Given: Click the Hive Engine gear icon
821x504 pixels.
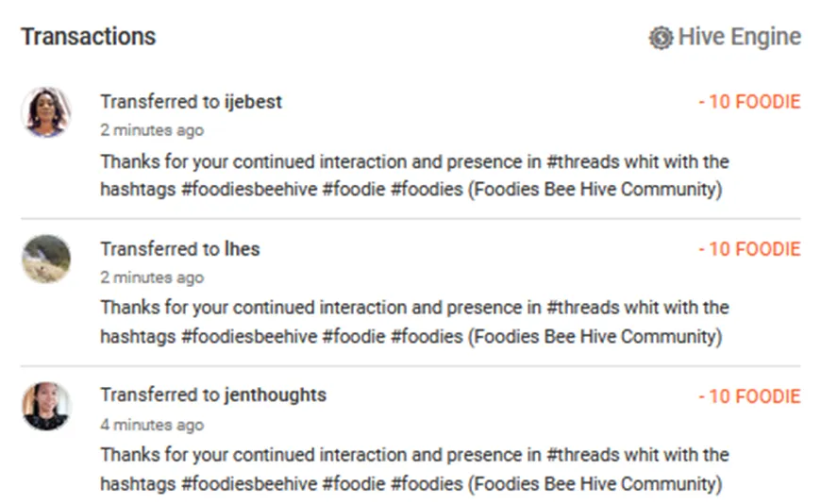Looking at the screenshot, I should 661,38.
